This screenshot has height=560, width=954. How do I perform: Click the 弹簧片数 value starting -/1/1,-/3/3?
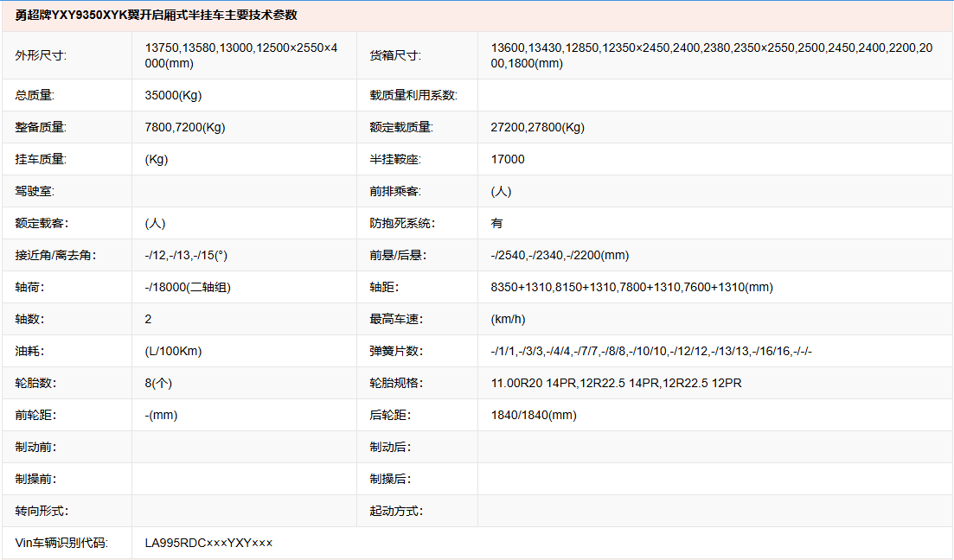click(x=651, y=352)
